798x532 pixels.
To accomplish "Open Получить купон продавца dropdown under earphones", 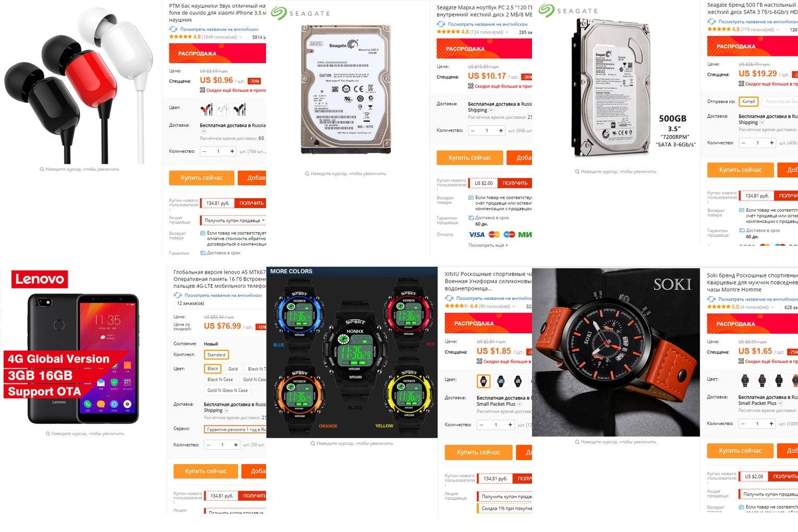I will coord(235,221).
